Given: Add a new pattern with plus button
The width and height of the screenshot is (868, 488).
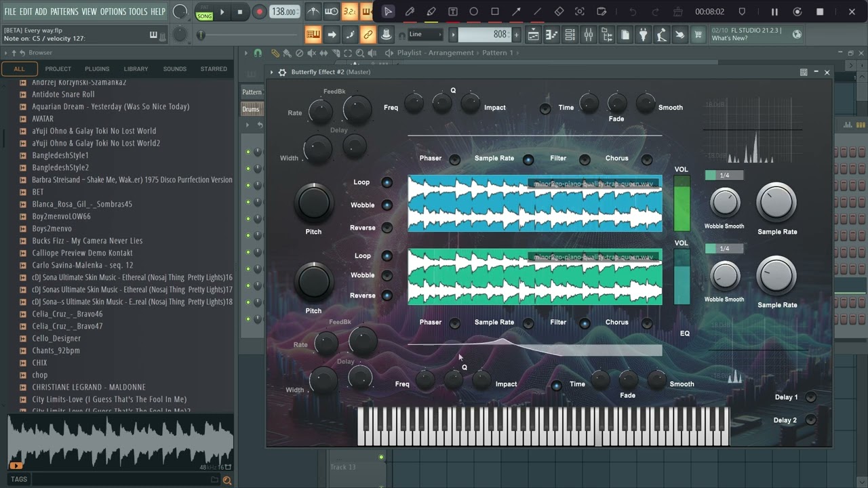Looking at the screenshot, I should (x=516, y=35).
